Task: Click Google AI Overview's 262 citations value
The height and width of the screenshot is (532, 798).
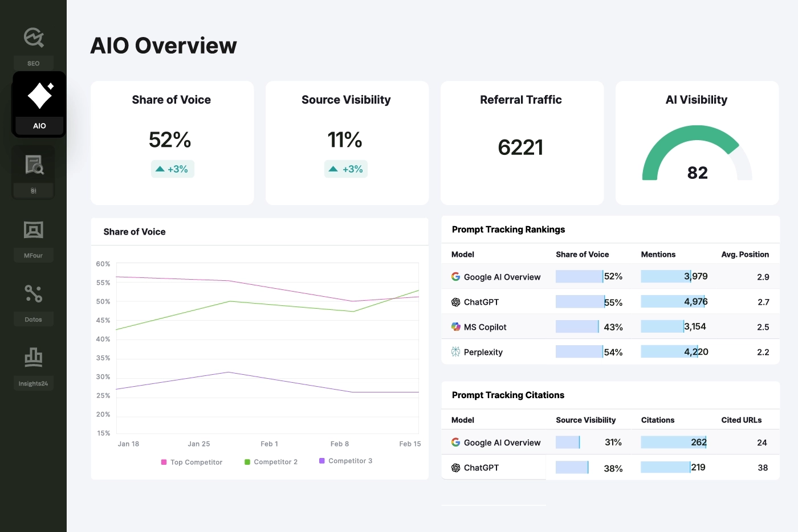Action: click(699, 442)
